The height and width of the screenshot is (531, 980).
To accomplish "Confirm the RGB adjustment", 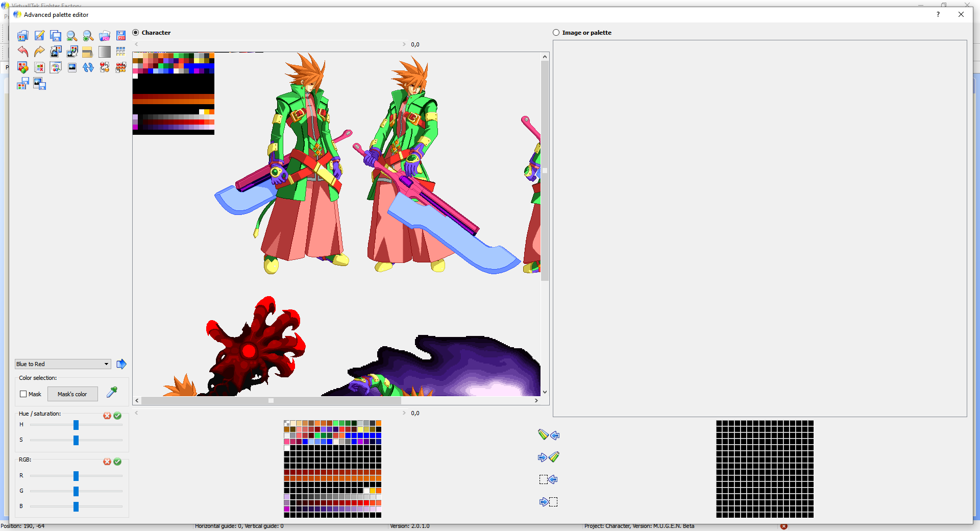I will [x=117, y=462].
